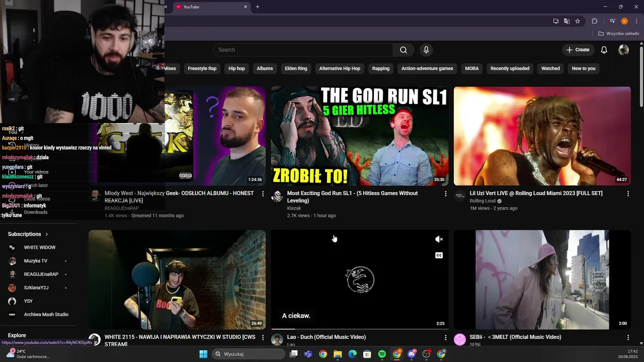Viewport: 644px width, 362px height.
Task: Open Wszystkie zakładki bookmarks folder
Action: pyautogui.click(x=619, y=34)
